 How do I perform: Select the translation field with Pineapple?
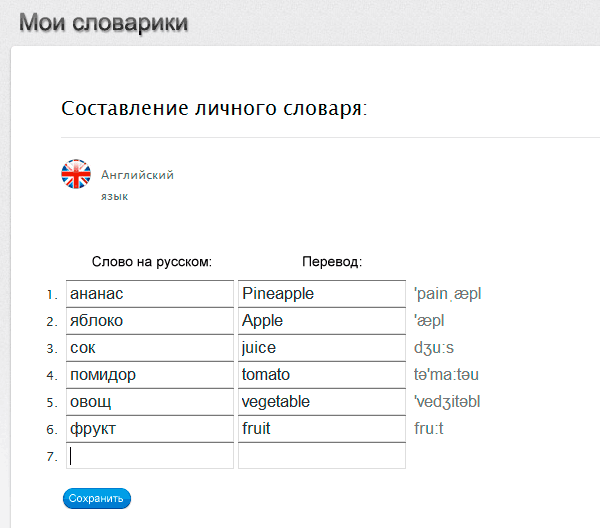point(321,294)
